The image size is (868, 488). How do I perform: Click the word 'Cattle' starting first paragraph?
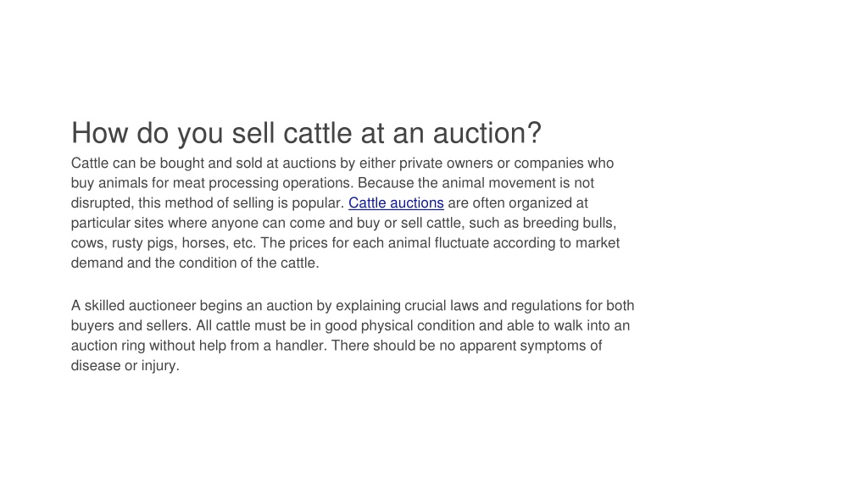pos(90,164)
